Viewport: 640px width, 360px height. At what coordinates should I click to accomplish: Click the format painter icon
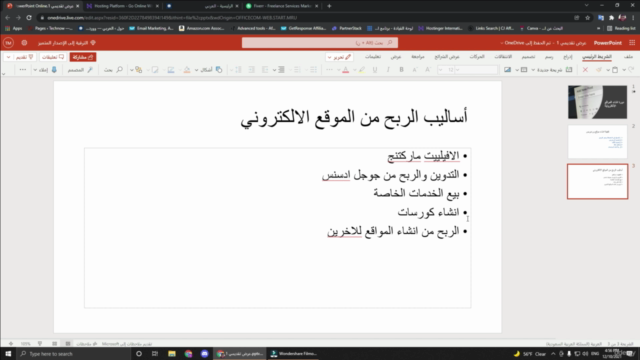point(599,70)
